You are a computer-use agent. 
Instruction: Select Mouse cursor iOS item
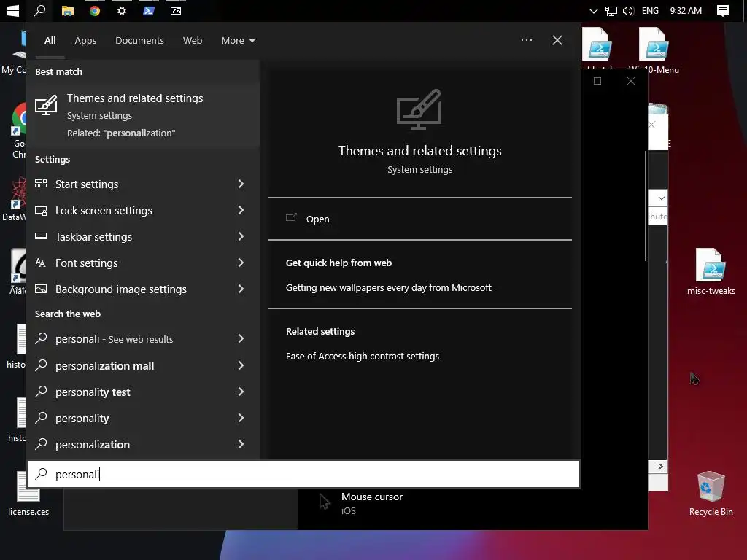(x=362, y=503)
